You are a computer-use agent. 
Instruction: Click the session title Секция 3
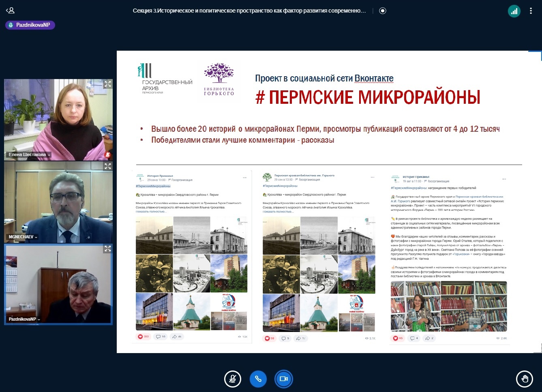click(249, 11)
